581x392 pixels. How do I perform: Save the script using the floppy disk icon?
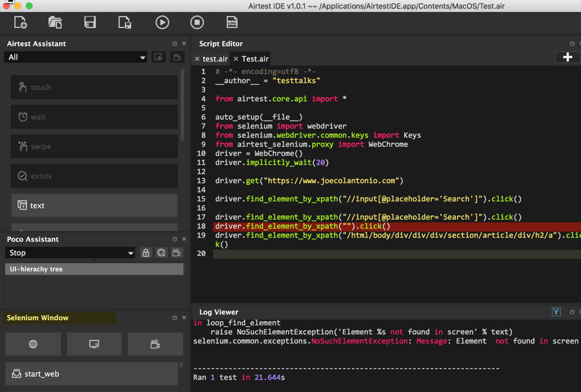[x=90, y=22]
